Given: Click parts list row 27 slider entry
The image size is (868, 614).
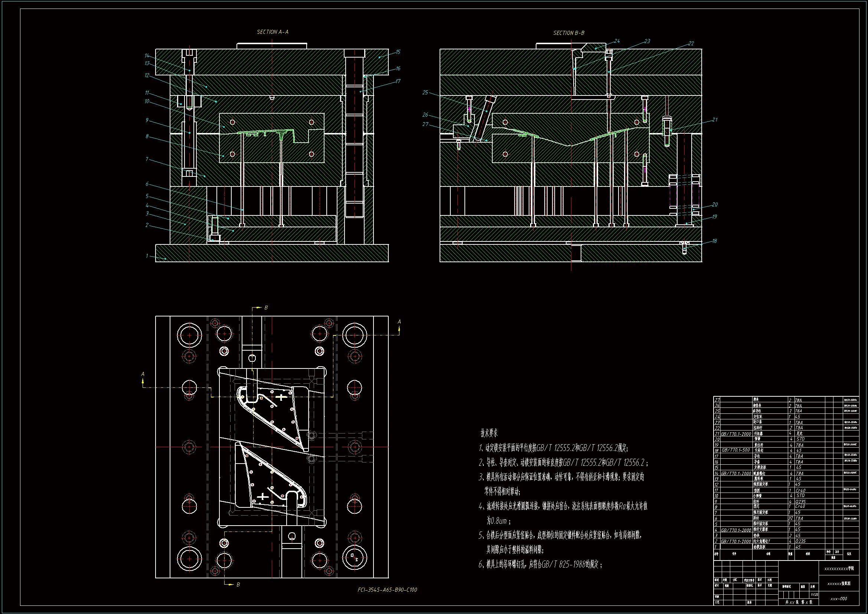Looking at the screenshot, I should [756, 400].
